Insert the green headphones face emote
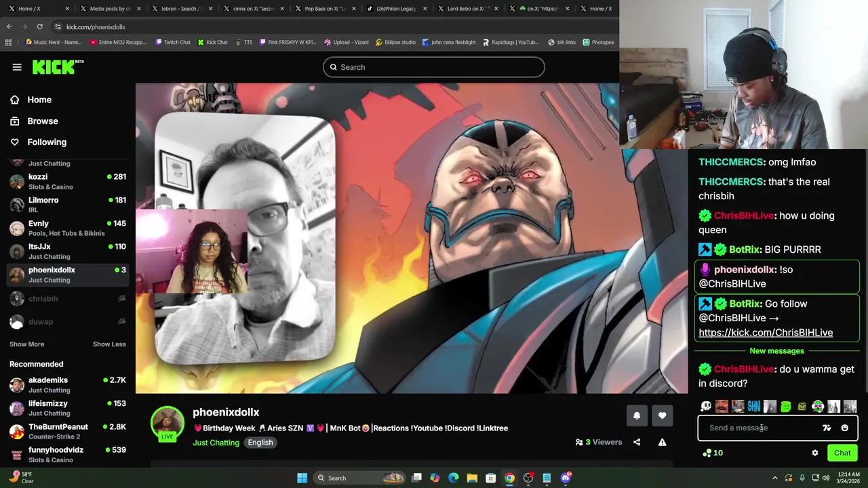Screen dimensions: 868x488 point(818,407)
